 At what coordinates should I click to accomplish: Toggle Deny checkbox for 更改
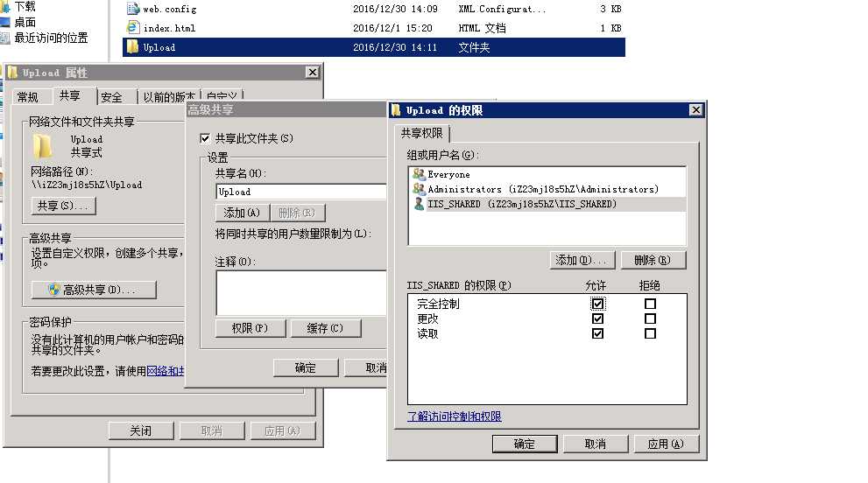coord(651,318)
